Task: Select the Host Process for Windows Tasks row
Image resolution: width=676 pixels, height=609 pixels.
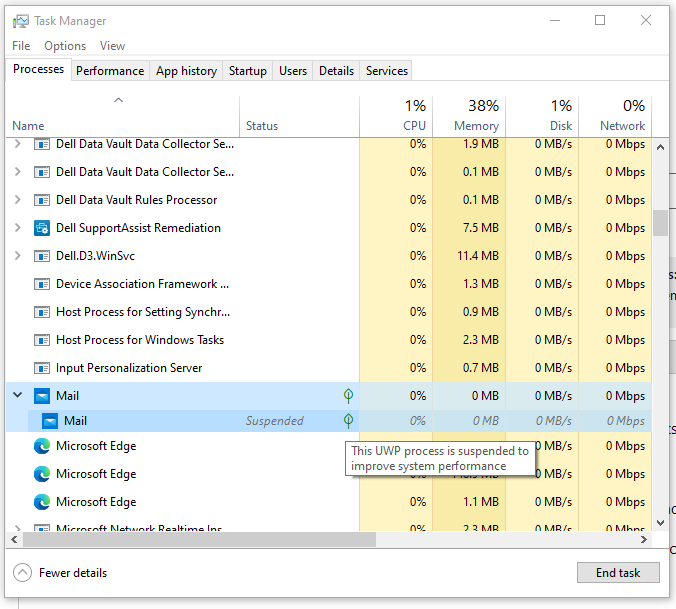Action: tap(329, 340)
